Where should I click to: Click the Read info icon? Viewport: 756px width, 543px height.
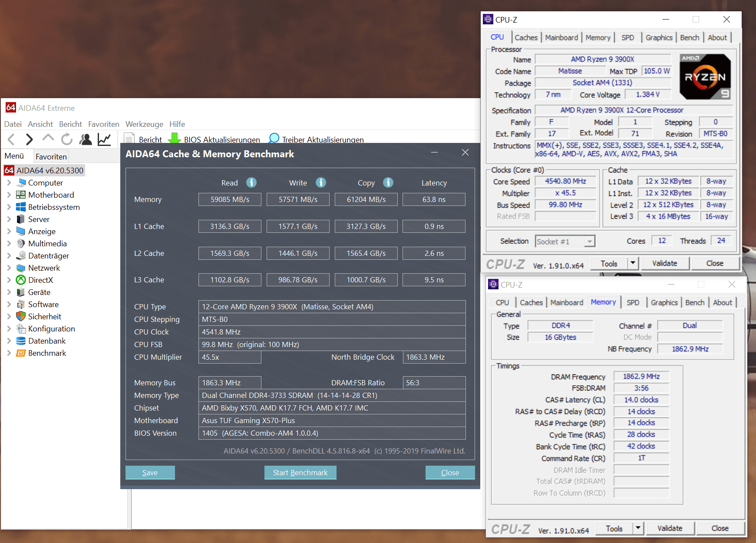click(251, 182)
